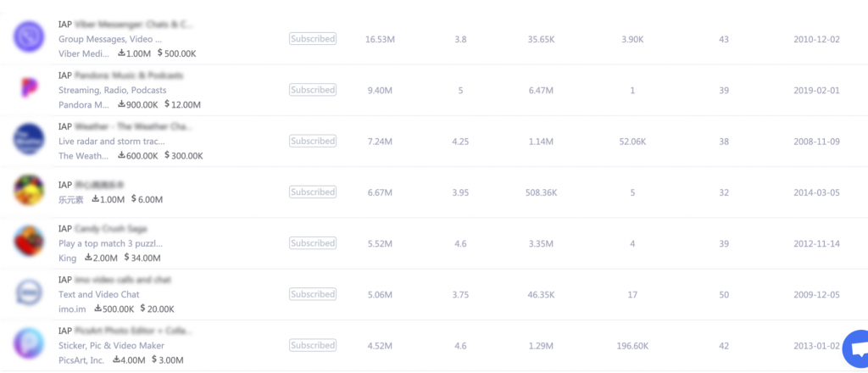Image resolution: width=868 pixels, height=373 pixels.
Task: Open the PicsArt, Inc. publisher link
Action: pos(81,360)
